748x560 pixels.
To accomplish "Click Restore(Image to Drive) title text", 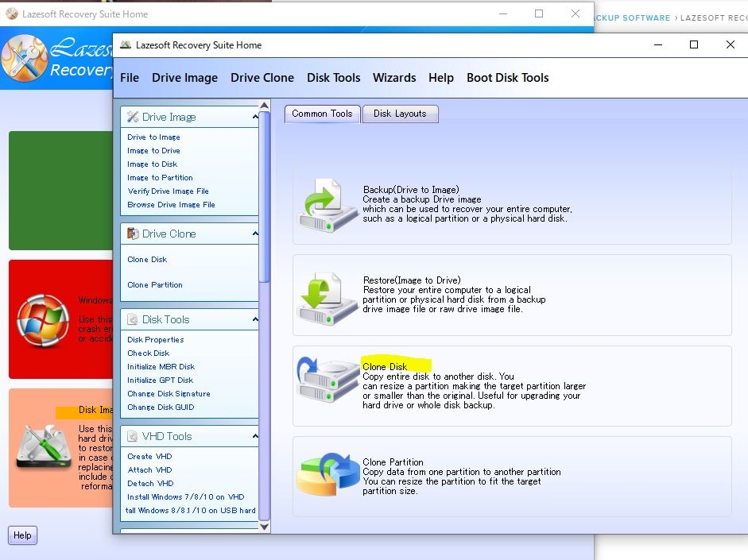I will coord(412,280).
